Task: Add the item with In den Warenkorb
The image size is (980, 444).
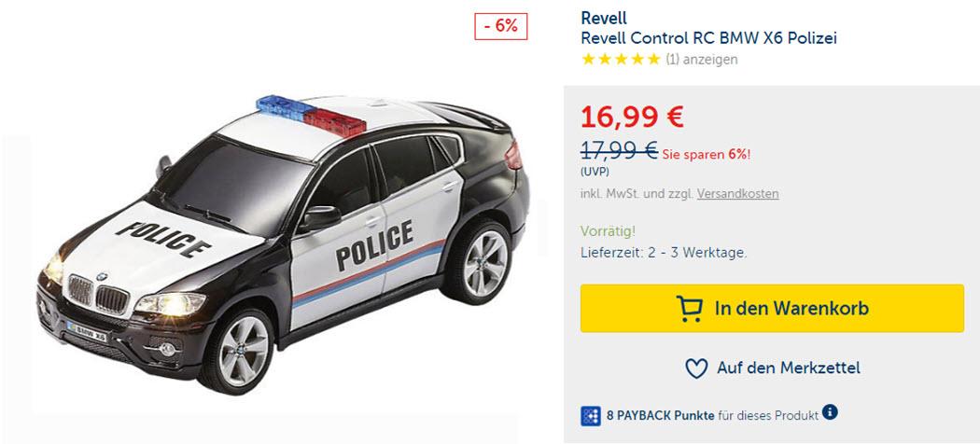Action: [772, 309]
